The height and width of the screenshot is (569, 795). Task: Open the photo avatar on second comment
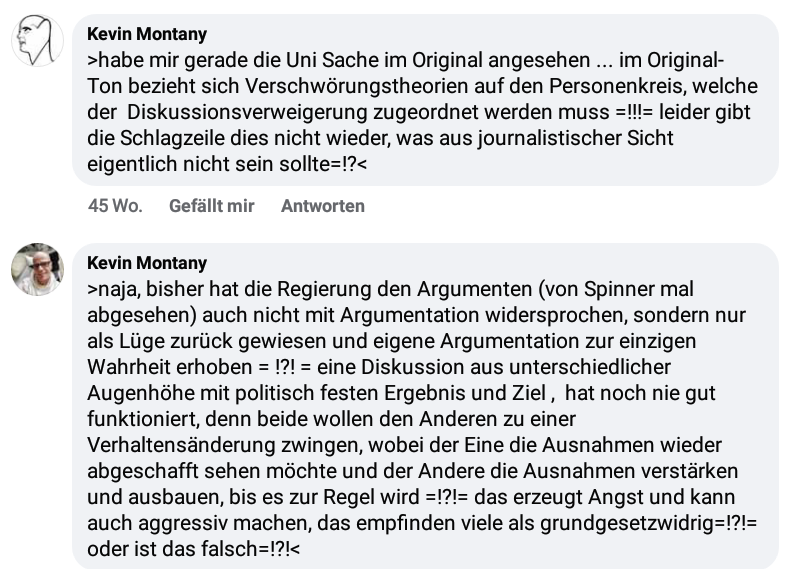tap(38, 269)
